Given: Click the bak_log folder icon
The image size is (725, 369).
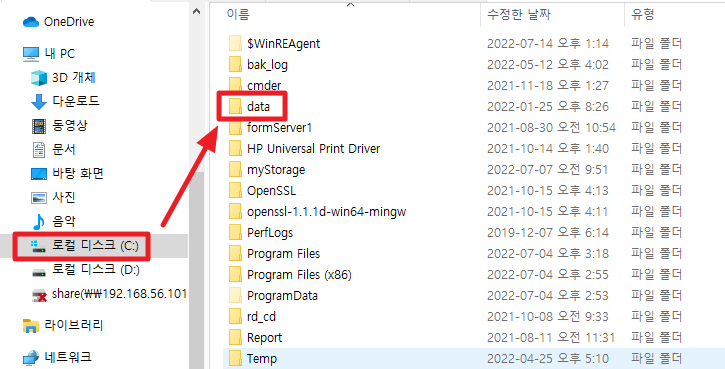Looking at the screenshot, I should pos(235,64).
